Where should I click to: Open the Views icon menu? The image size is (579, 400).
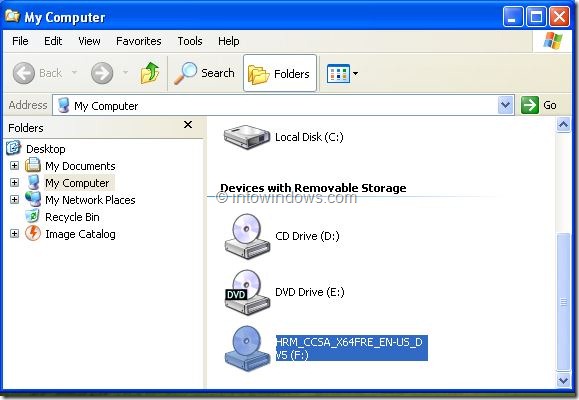(342, 73)
